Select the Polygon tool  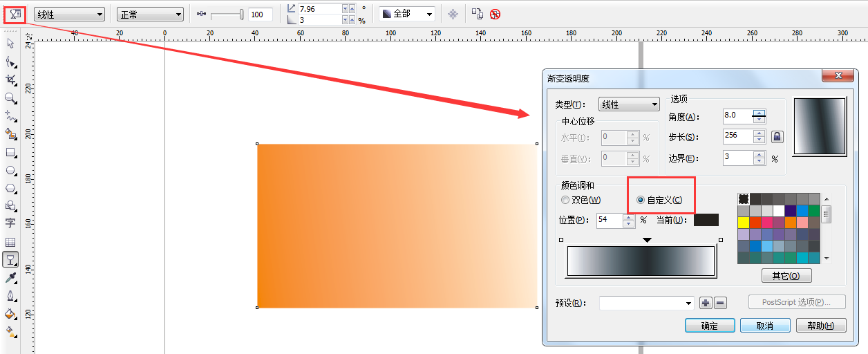[10, 188]
